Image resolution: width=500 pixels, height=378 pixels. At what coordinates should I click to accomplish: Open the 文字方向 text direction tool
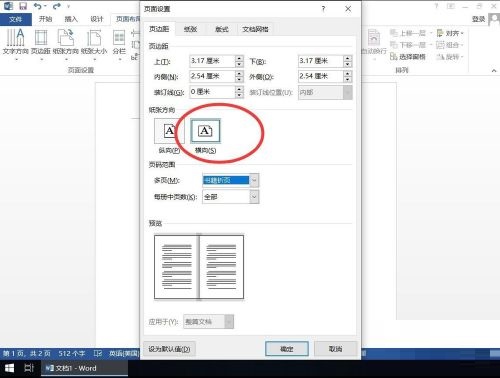pos(15,44)
